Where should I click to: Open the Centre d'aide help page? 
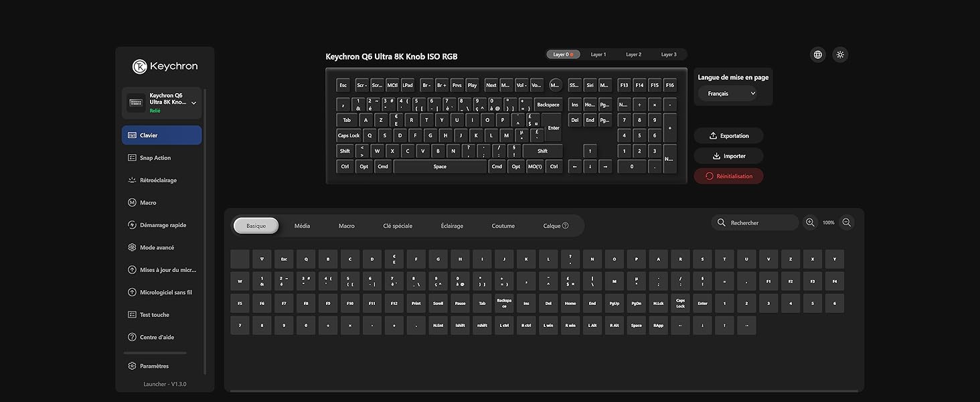tap(161, 337)
